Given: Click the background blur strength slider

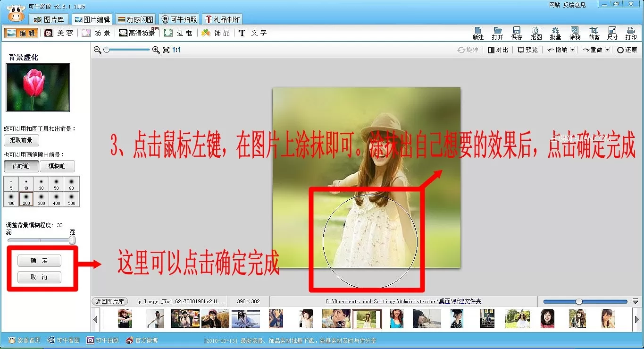Looking at the screenshot, I should coord(41,240).
